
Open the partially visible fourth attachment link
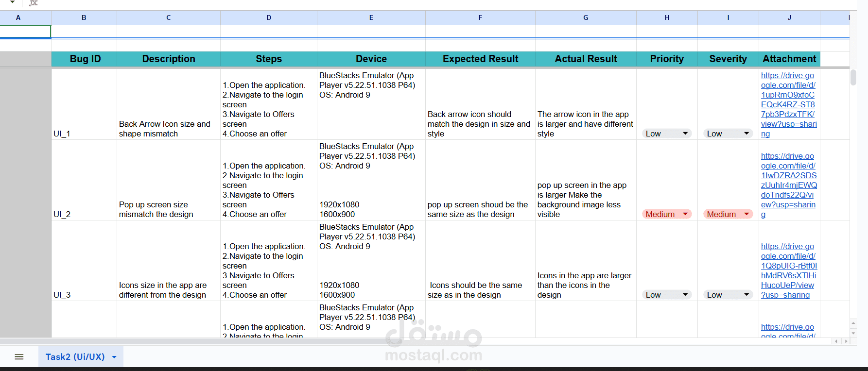tap(788, 331)
